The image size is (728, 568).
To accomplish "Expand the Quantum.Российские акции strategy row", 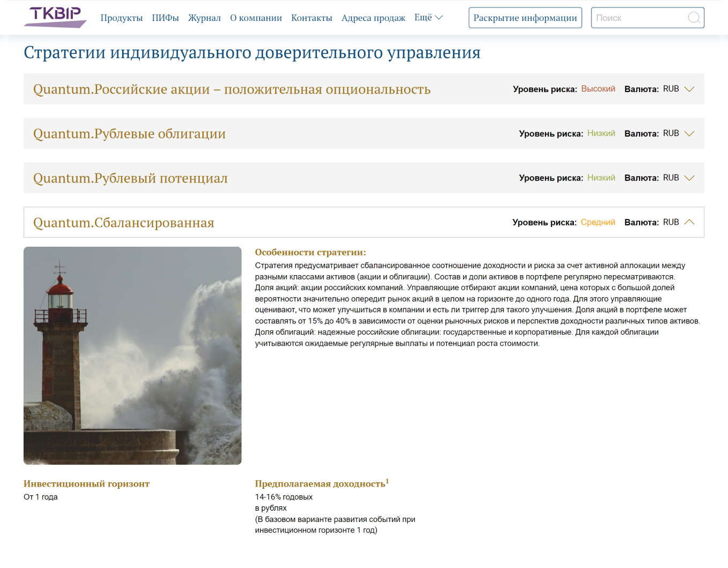I will (x=689, y=89).
